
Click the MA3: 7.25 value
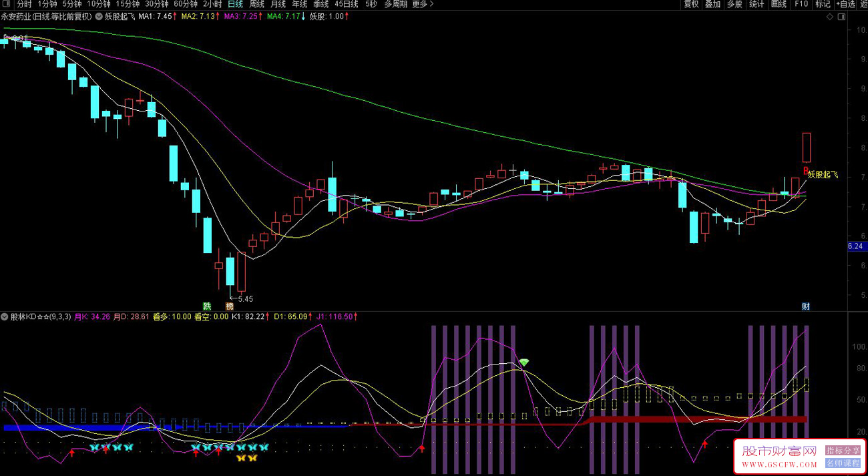(x=241, y=16)
